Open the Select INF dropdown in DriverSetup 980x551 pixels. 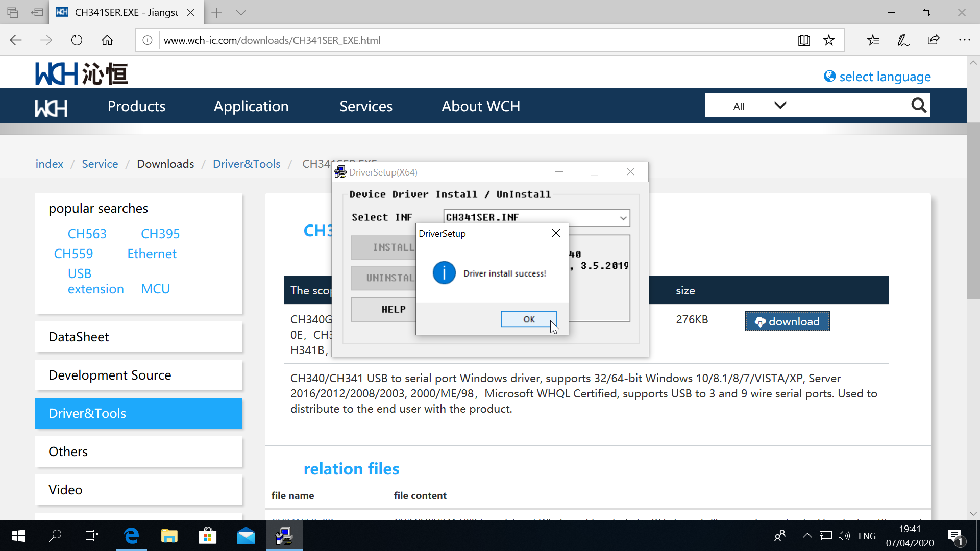[x=623, y=218]
